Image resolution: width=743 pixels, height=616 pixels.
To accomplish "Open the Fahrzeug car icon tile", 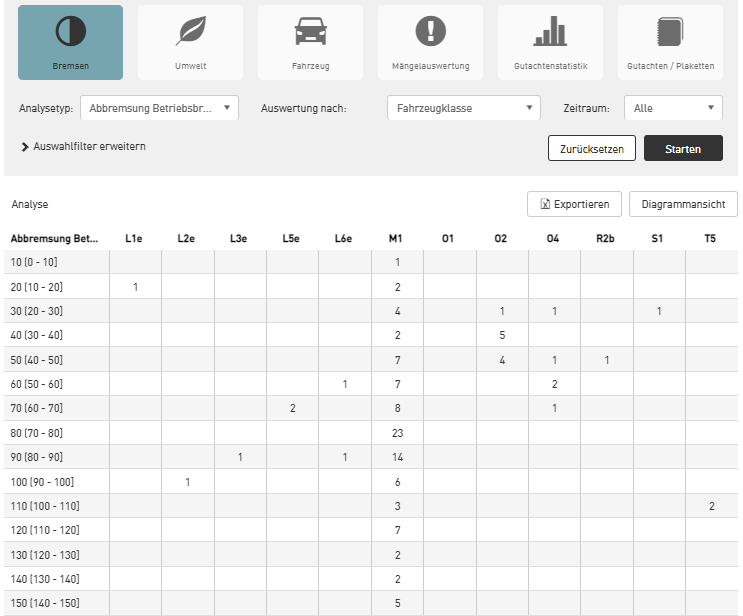I will point(310,42).
